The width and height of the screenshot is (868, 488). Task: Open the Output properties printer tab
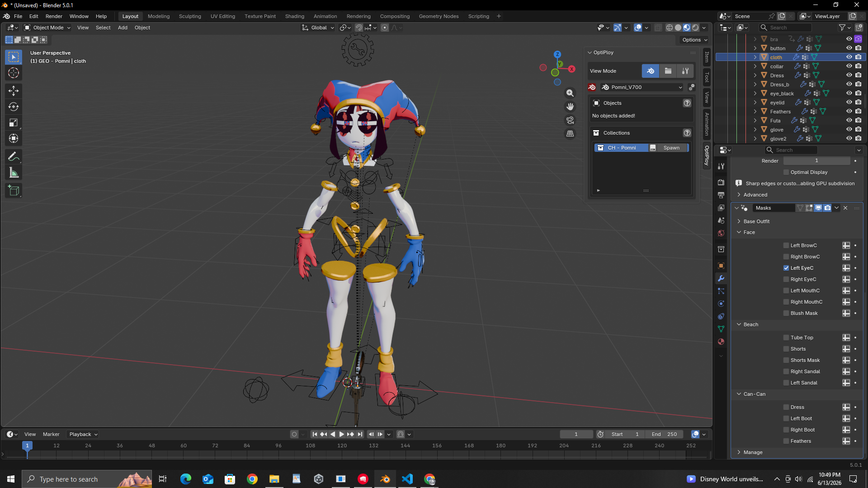click(x=721, y=195)
